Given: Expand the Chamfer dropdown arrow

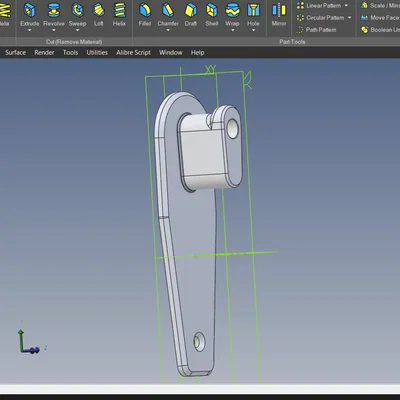Looking at the screenshot, I should (168, 31).
